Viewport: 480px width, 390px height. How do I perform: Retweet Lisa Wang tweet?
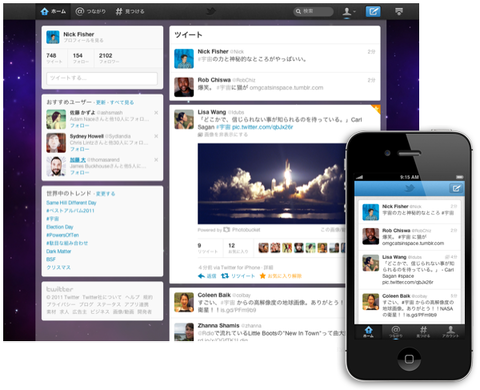238,276
